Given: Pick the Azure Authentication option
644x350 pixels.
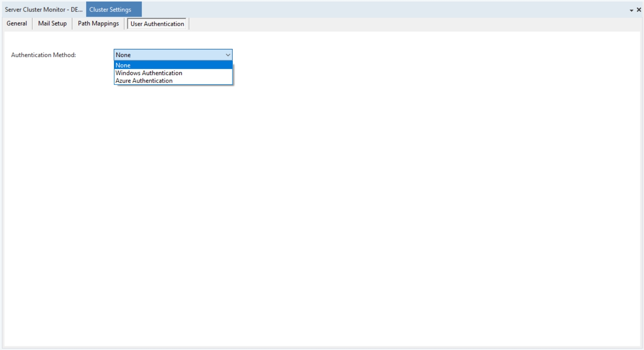Looking at the screenshot, I should [173, 81].
